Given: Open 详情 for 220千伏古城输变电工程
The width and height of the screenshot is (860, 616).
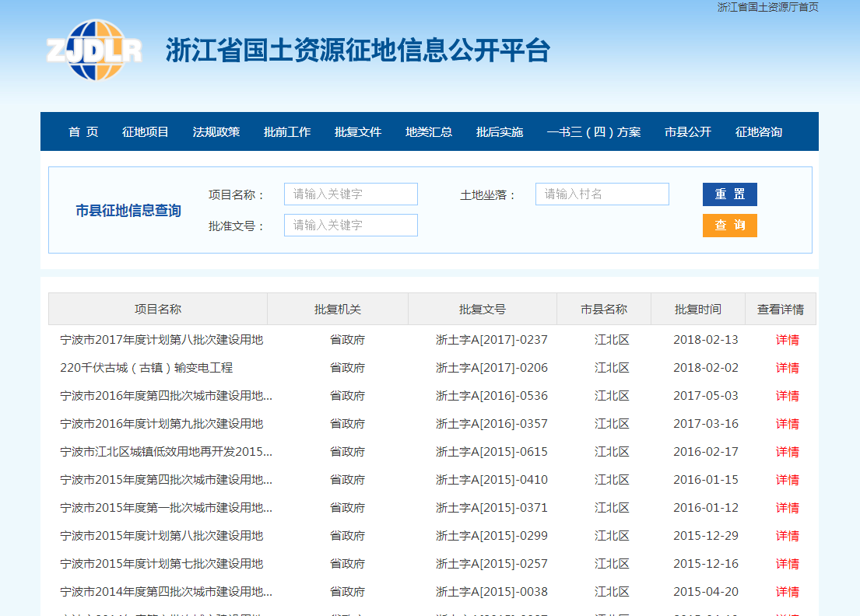Looking at the screenshot, I should [x=787, y=368].
